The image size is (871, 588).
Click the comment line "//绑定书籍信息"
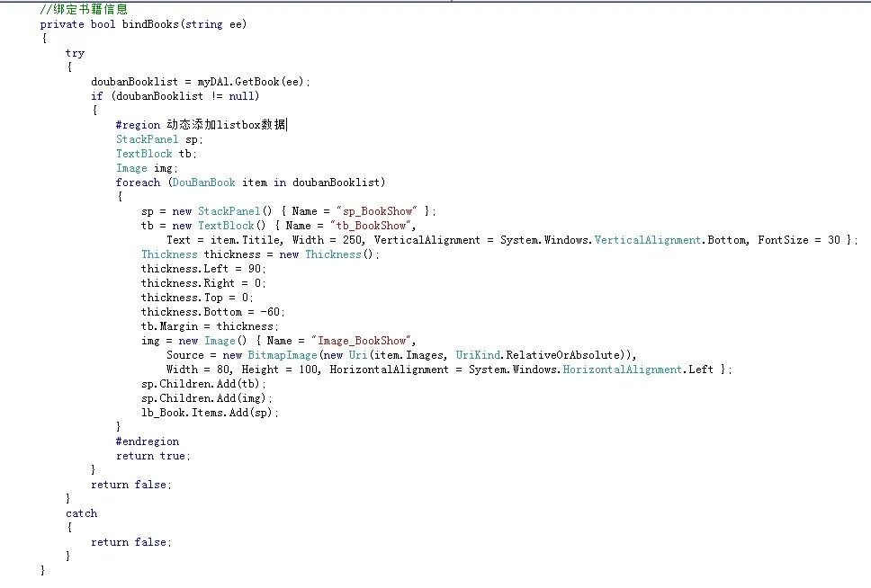[84, 9]
